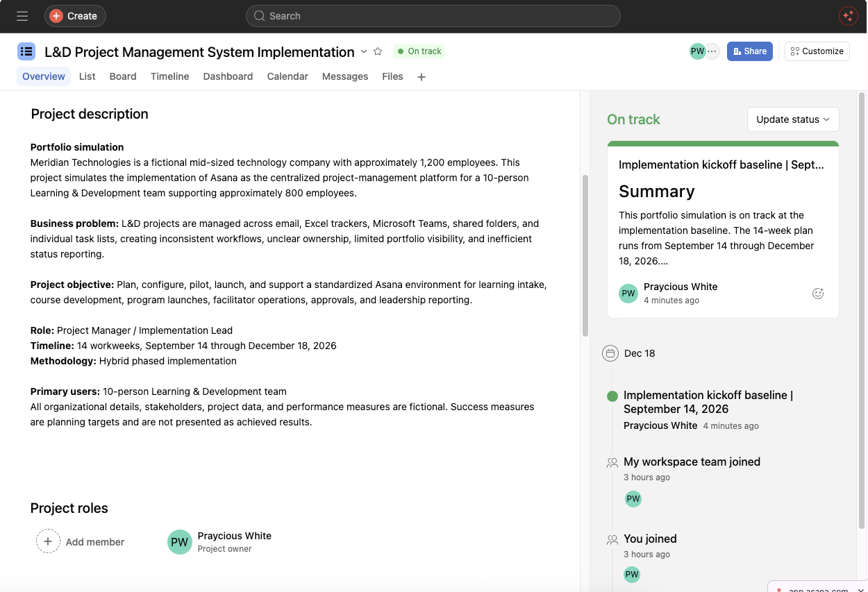Star the project as favorite

tap(378, 51)
